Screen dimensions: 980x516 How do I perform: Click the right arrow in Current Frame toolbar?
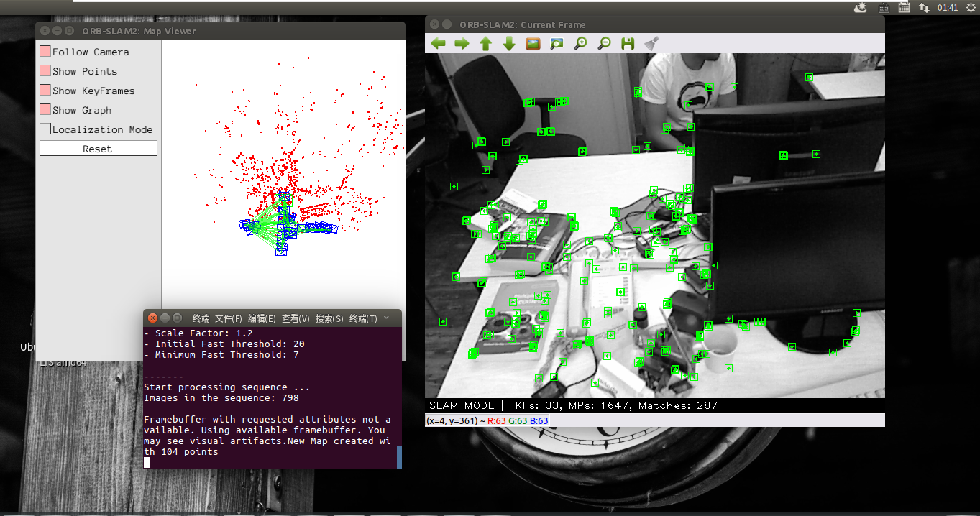click(462, 43)
